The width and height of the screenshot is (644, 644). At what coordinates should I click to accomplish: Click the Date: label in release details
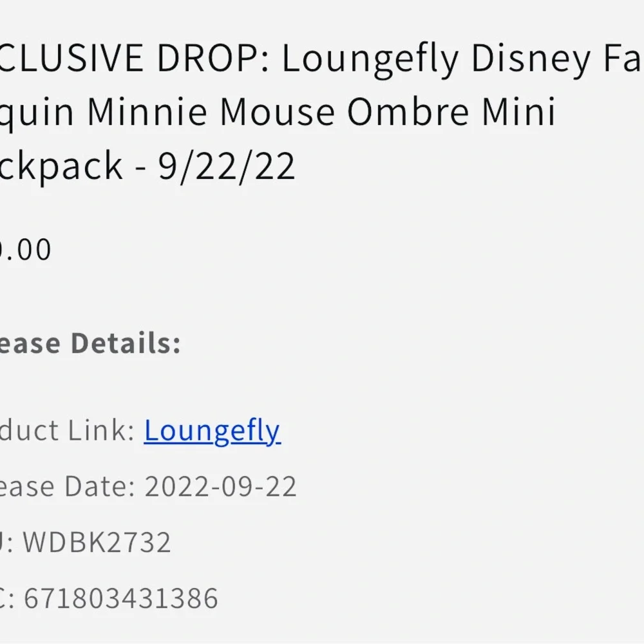(x=102, y=487)
